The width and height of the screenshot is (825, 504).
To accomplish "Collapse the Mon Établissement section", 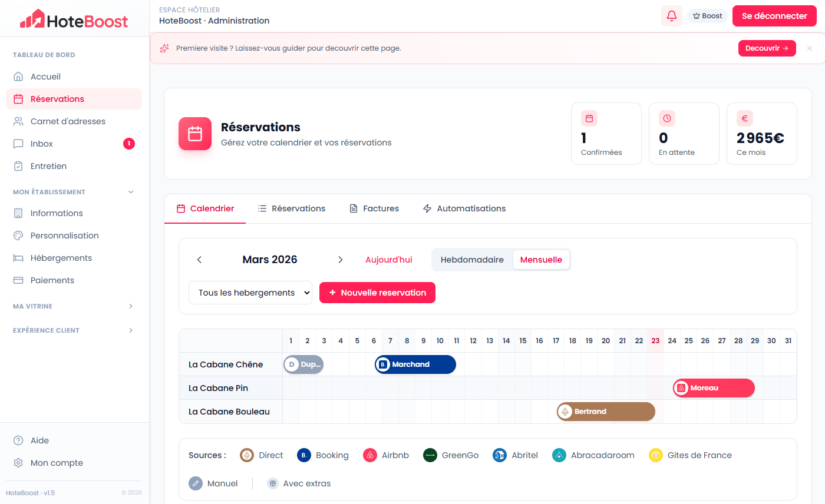I will (131, 192).
